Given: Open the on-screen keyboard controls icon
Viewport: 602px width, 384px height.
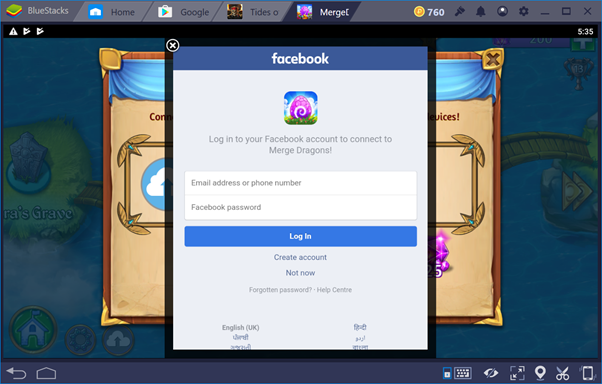Looking at the screenshot, I should click(463, 372).
